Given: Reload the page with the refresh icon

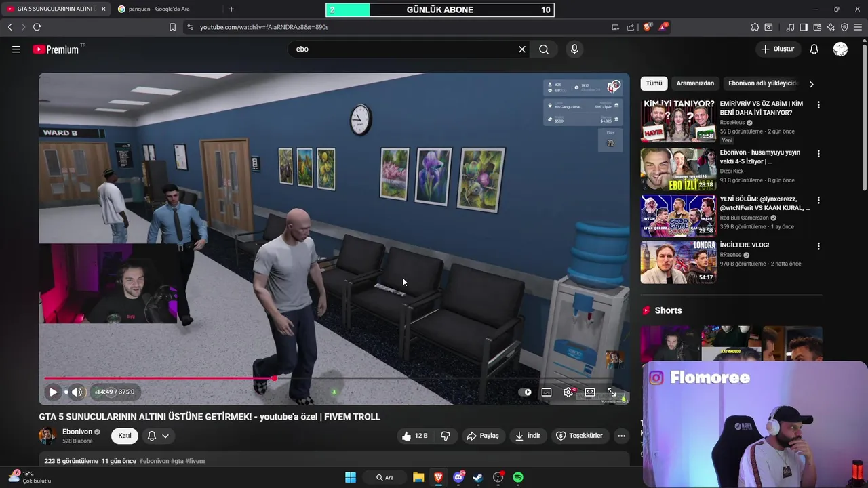Looking at the screenshot, I should pos(37,27).
